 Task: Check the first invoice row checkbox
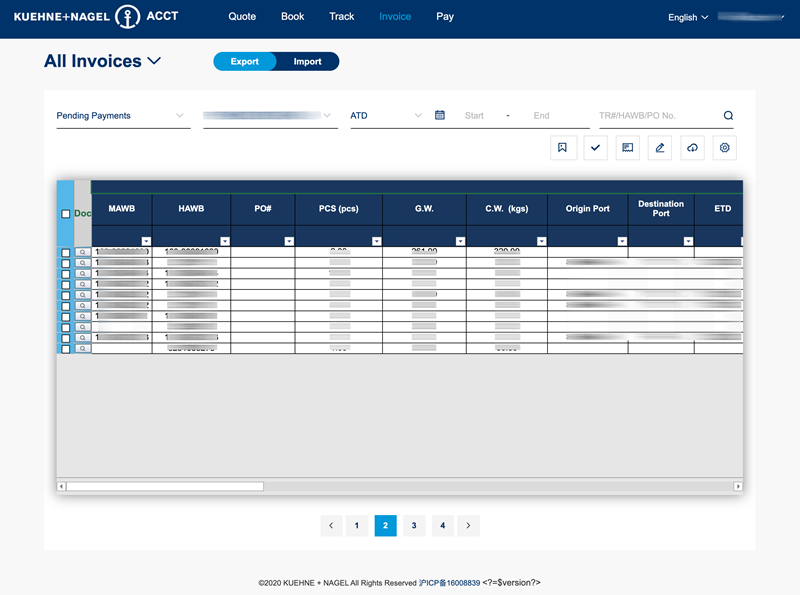coord(66,253)
